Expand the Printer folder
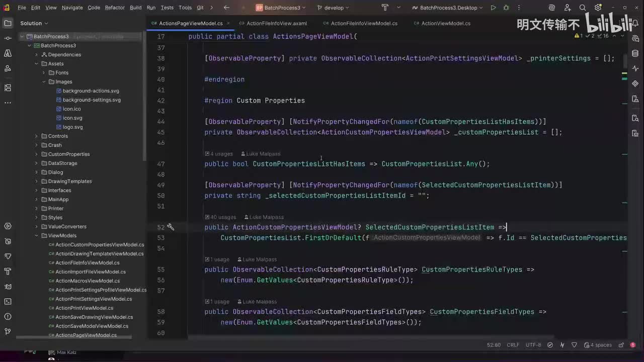644x362 pixels. click(37, 209)
